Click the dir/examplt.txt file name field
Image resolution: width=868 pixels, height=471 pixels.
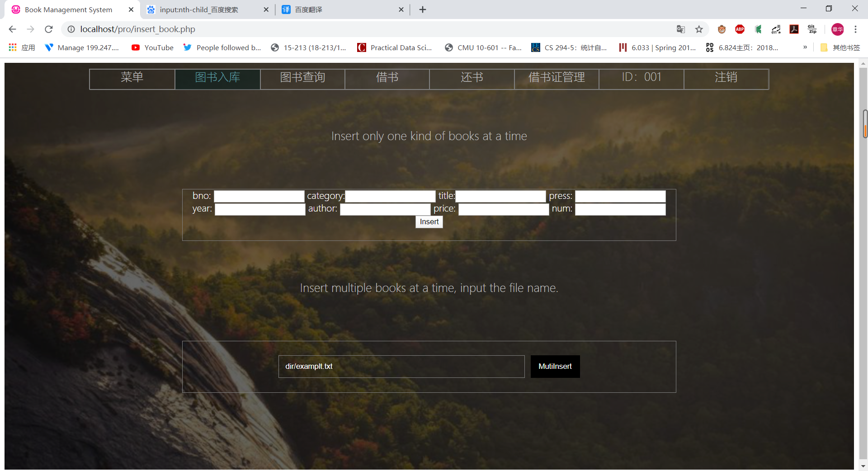401,367
